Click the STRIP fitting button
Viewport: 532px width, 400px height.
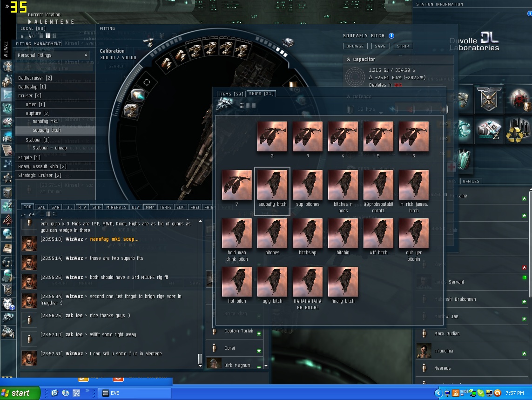[x=403, y=46]
